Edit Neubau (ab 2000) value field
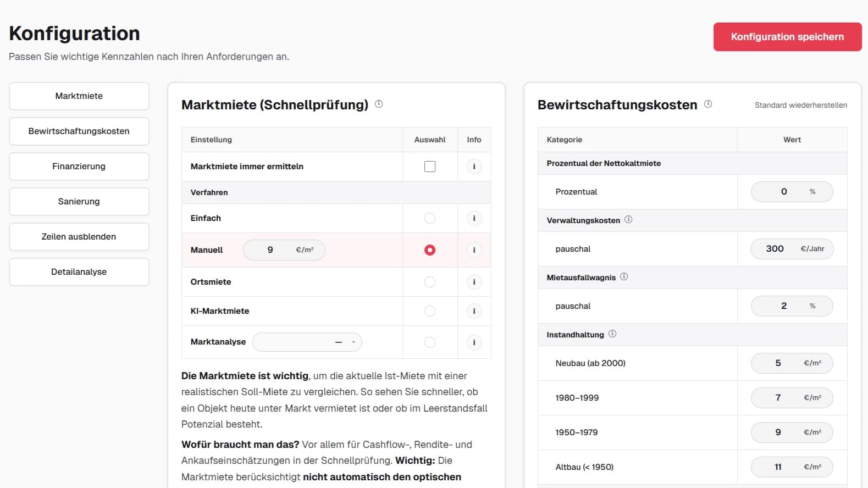The width and height of the screenshot is (868, 488). point(792,363)
